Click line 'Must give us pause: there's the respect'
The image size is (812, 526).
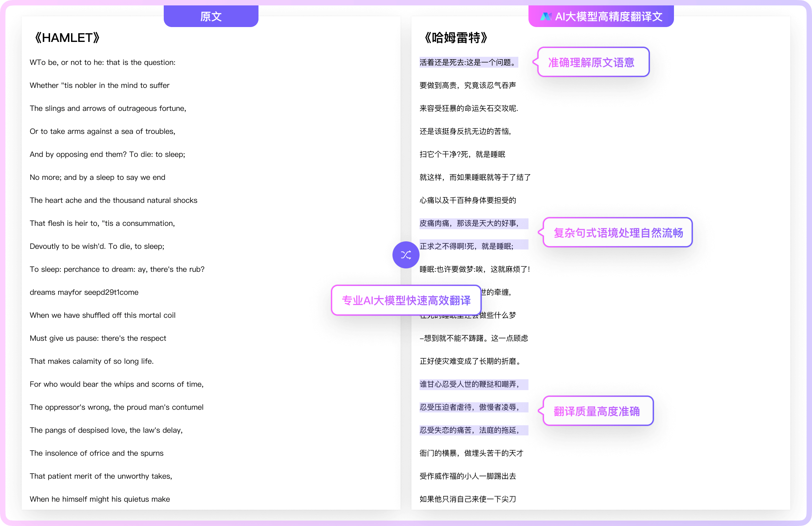coord(97,338)
